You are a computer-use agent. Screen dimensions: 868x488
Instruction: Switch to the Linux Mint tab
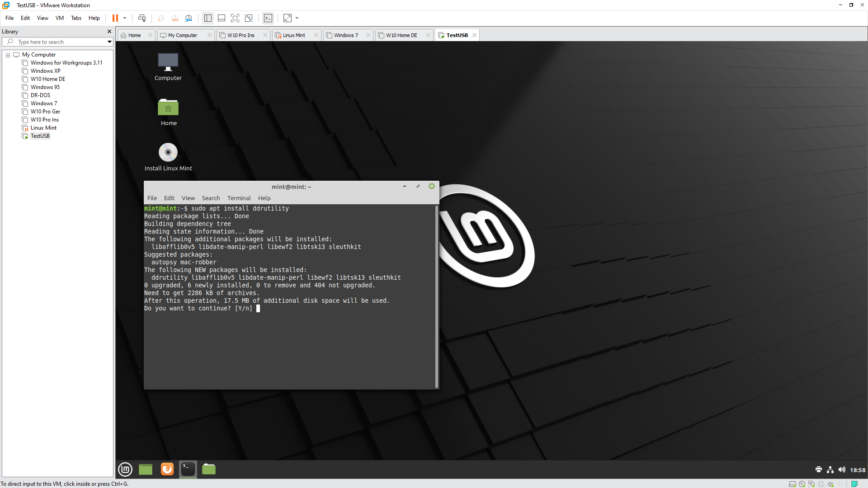[294, 35]
